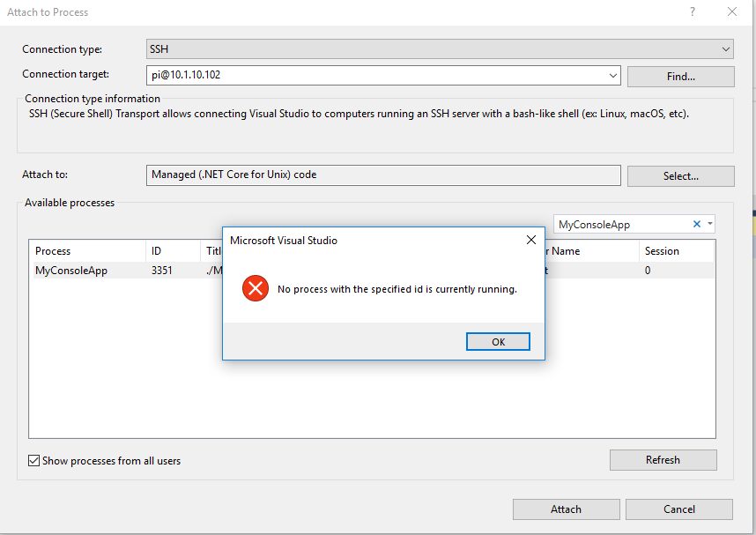Click the Find button
Screen dimensions: 756x535
tap(679, 76)
